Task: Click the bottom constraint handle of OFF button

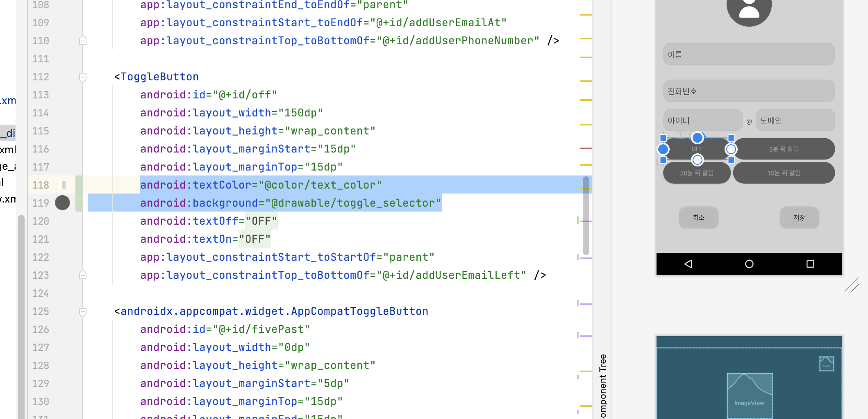Action: 697,160
